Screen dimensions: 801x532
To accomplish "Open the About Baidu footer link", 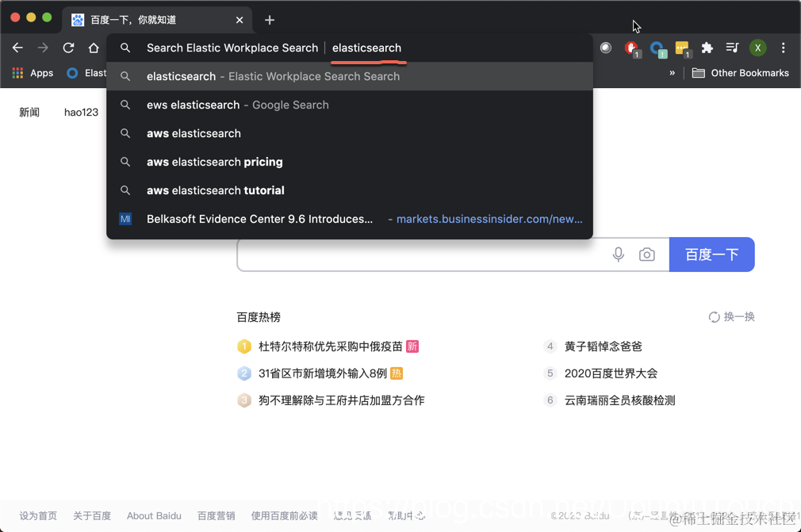I will 154,515.
